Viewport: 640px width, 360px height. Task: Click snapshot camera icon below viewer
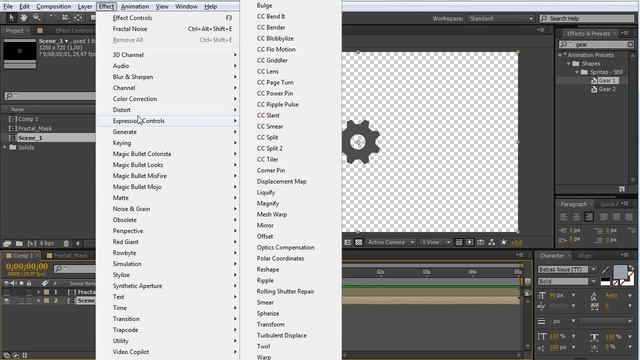tap(481, 242)
